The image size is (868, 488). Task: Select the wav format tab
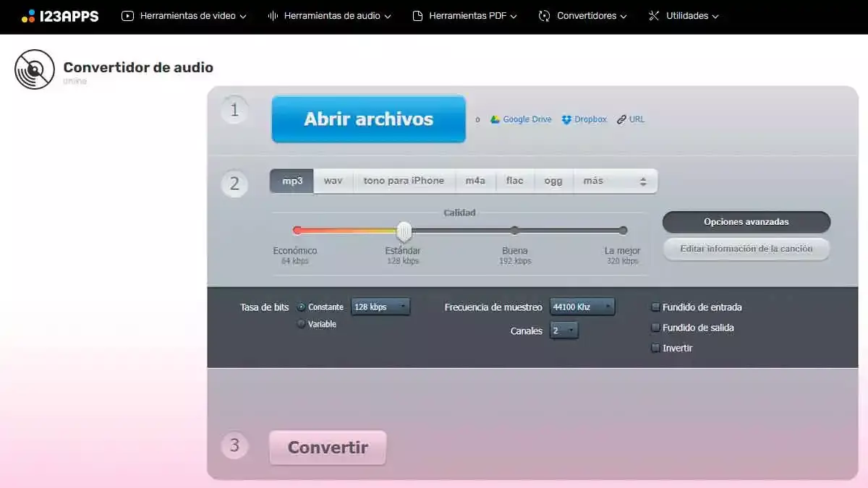tap(333, 181)
